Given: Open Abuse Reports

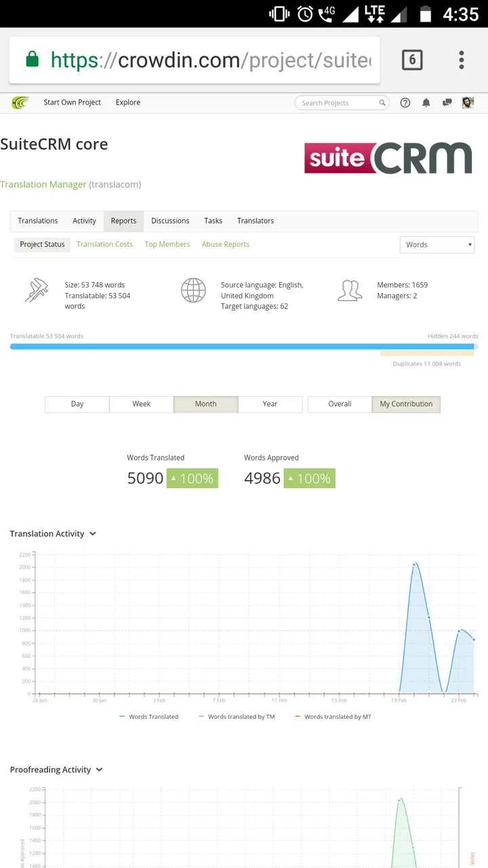Looking at the screenshot, I should [x=226, y=244].
